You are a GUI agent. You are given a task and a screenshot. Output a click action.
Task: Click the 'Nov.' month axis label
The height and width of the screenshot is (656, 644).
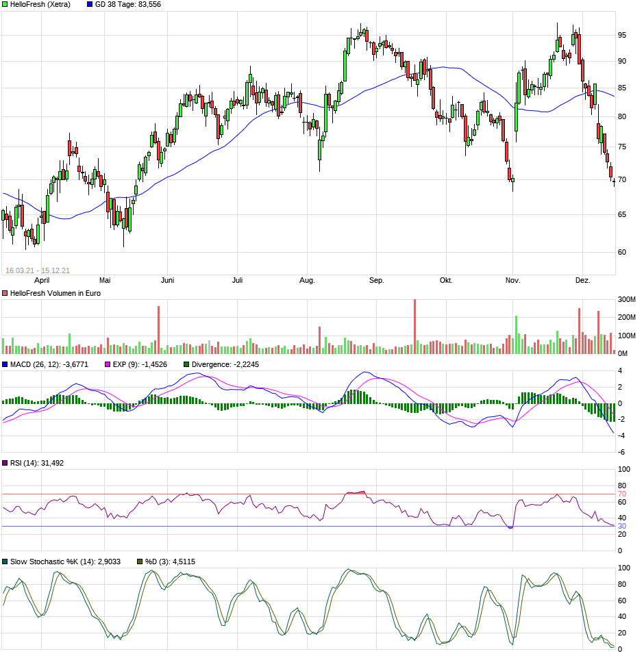point(512,280)
